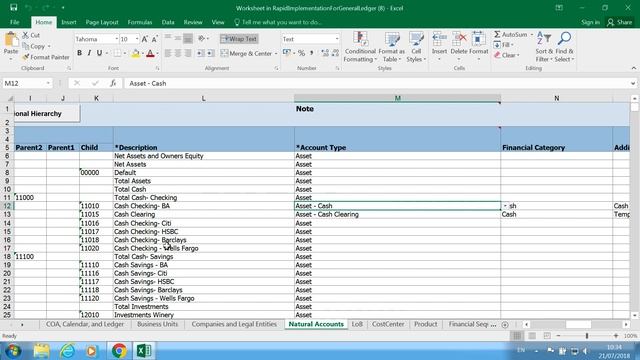
Task: Apply the red font color
Action: point(150,53)
